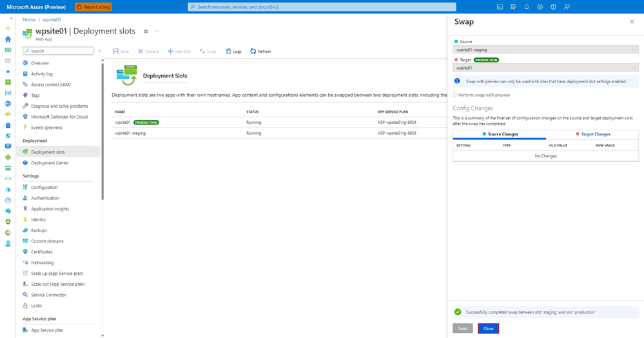Click the Close button in Swap panel

489,328
